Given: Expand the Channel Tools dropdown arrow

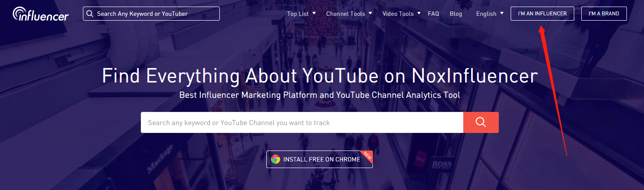Looking at the screenshot, I should (370, 13).
